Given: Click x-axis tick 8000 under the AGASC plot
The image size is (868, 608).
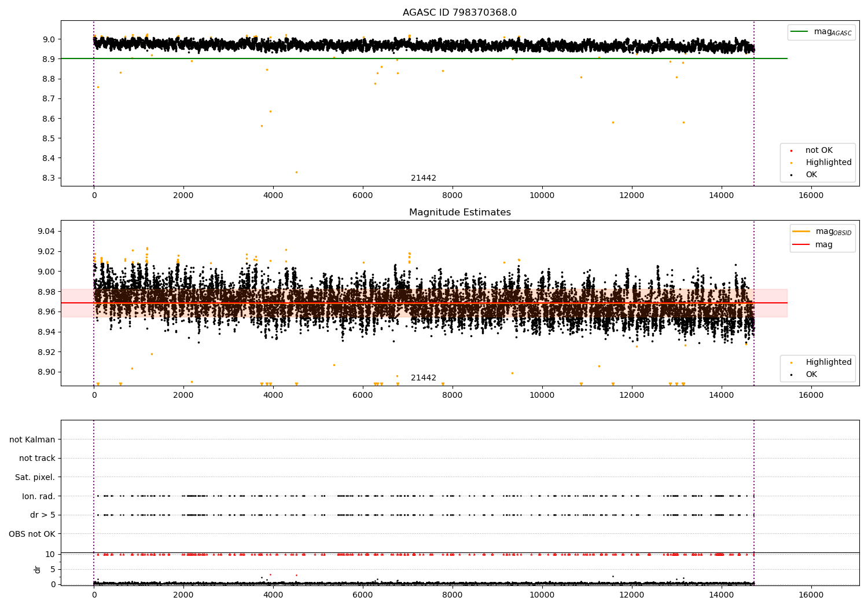Looking at the screenshot, I should pyautogui.click(x=453, y=196).
